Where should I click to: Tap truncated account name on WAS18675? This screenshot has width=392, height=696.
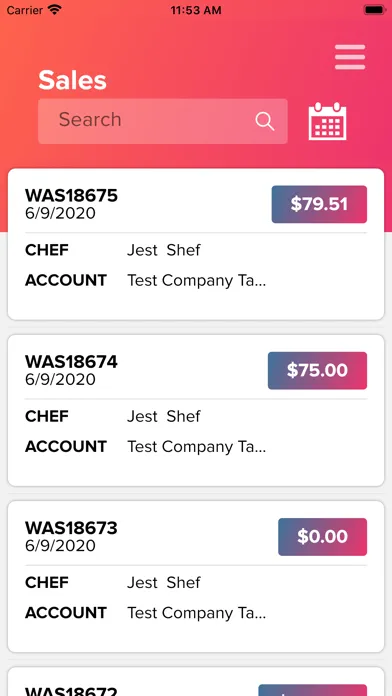(x=197, y=281)
